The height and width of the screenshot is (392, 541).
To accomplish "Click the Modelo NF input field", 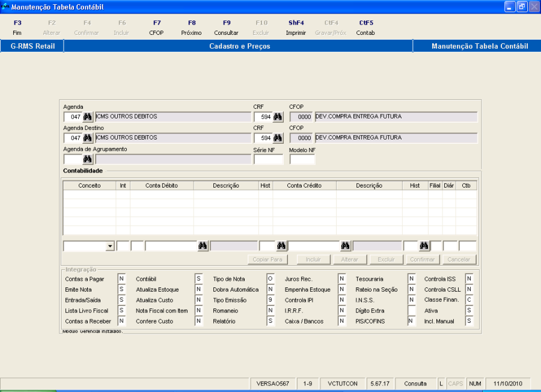I will (302, 159).
